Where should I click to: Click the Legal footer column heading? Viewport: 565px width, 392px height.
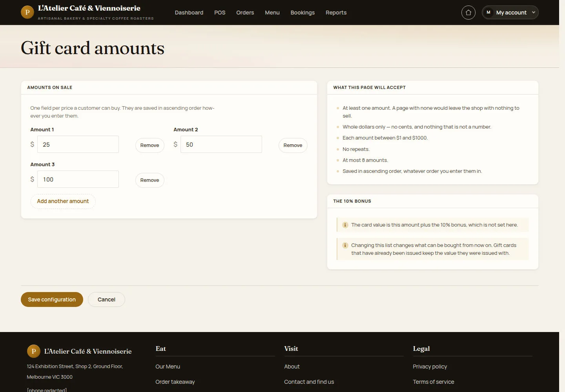(x=421, y=348)
